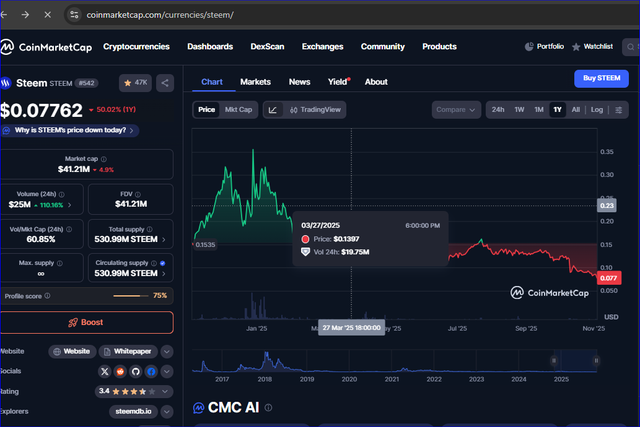The width and height of the screenshot is (640, 427).
Task: Click the search magnifier icon
Action: (631, 47)
